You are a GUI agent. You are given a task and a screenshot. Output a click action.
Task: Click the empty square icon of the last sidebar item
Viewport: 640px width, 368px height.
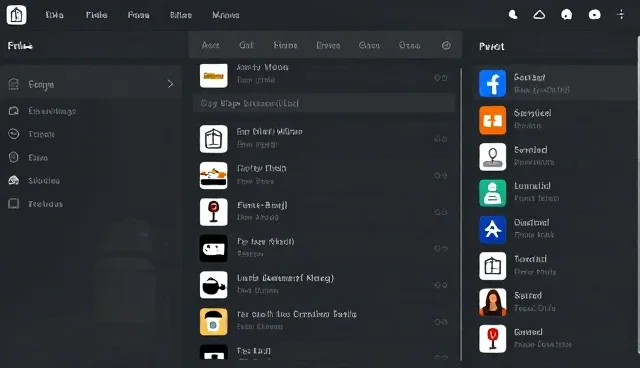tap(14, 204)
